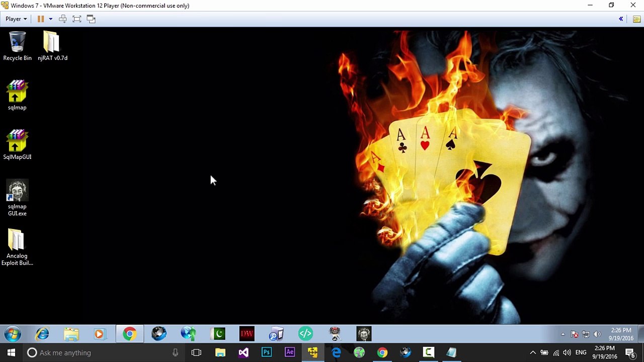This screenshot has width=644, height=362.
Task: Launch Internet Explorer from Windows 7 taskbar
Action: [x=42, y=334]
